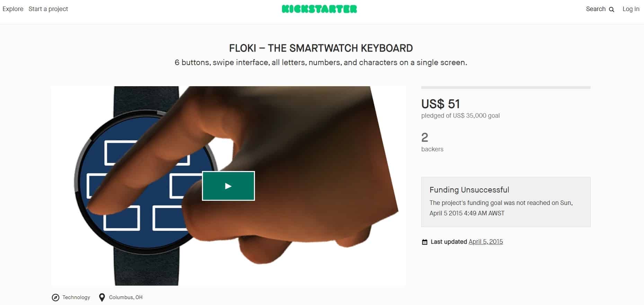Select Start a project

(48, 9)
